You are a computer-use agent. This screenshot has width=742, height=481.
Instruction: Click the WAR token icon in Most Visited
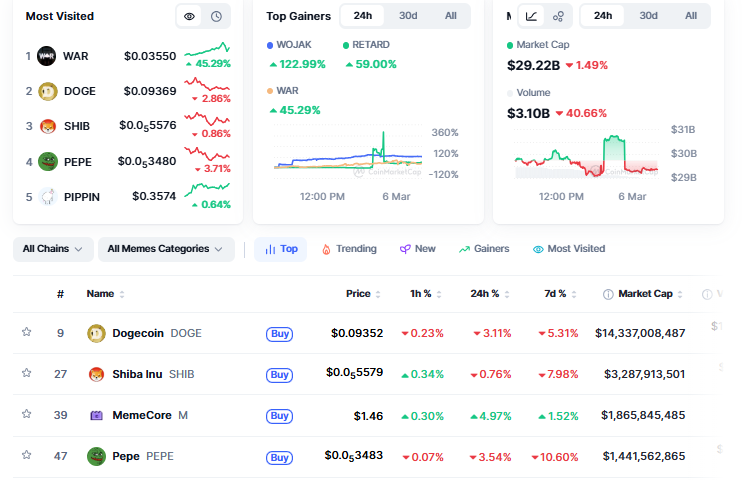(x=46, y=56)
